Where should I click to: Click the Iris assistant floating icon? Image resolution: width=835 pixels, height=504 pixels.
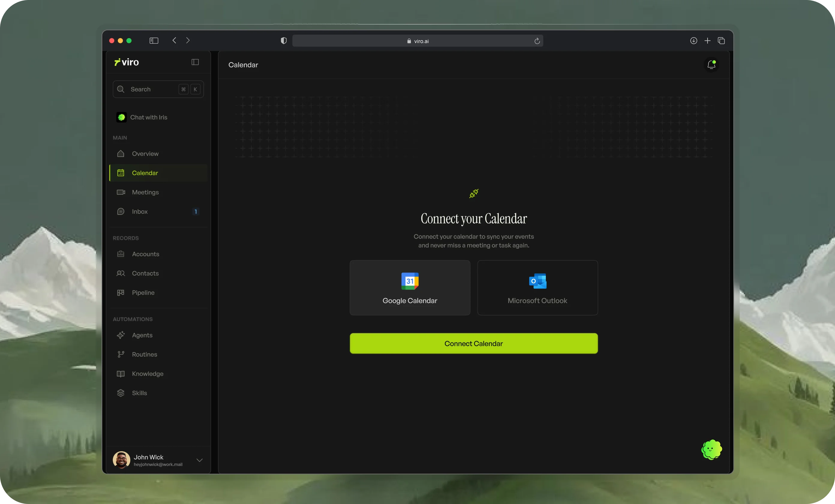coord(711,449)
